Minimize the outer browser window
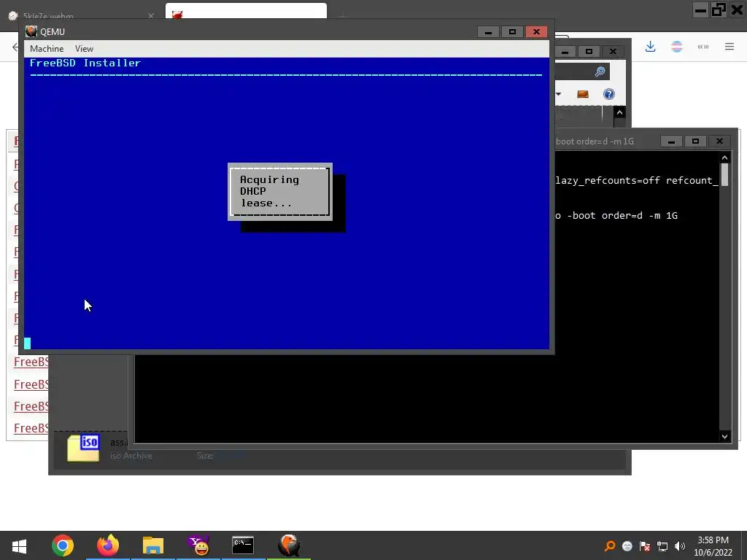 (700, 10)
